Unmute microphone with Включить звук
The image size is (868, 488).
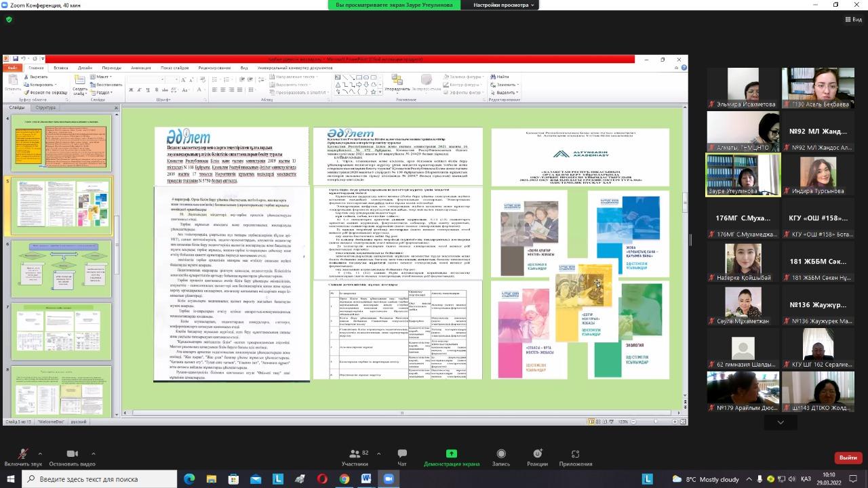(x=22, y=454)
